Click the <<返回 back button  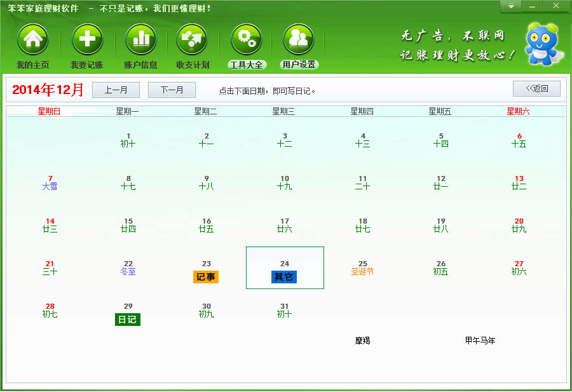click(x=536, y=89)
